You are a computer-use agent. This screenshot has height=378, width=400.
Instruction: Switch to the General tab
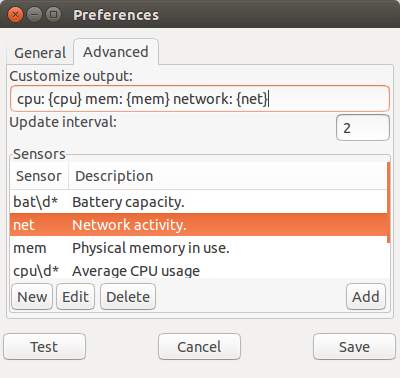tap(40, 53)
